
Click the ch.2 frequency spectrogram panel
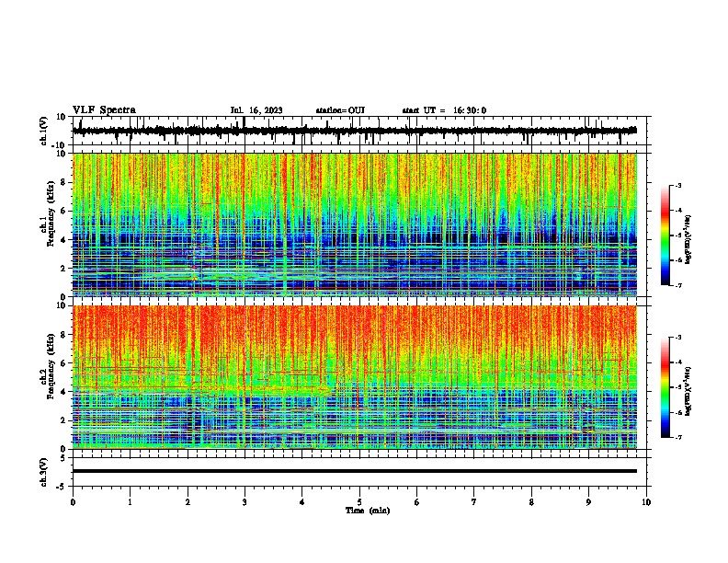(355, 377)
